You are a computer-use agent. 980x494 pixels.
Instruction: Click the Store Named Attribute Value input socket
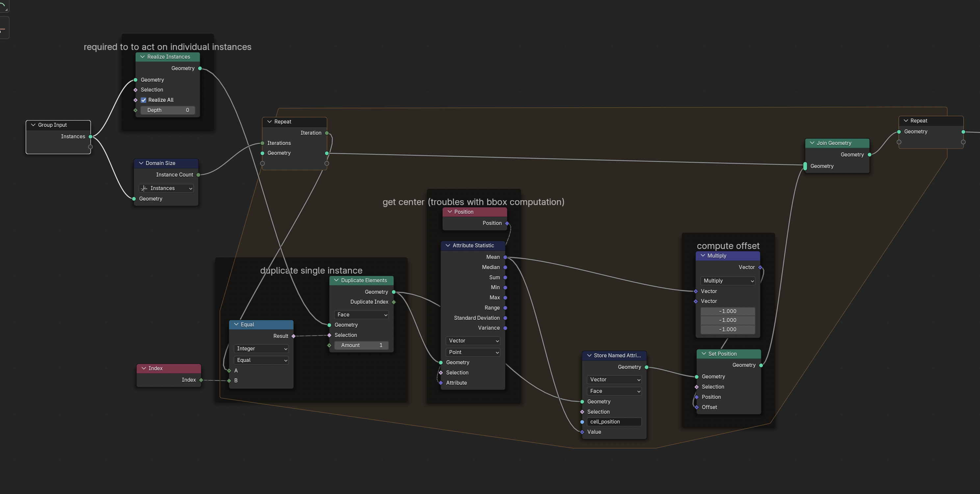582,432
